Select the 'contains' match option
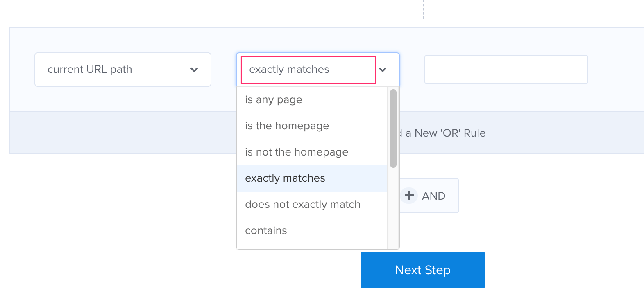 pyautogui.click(x=266, y=230)
